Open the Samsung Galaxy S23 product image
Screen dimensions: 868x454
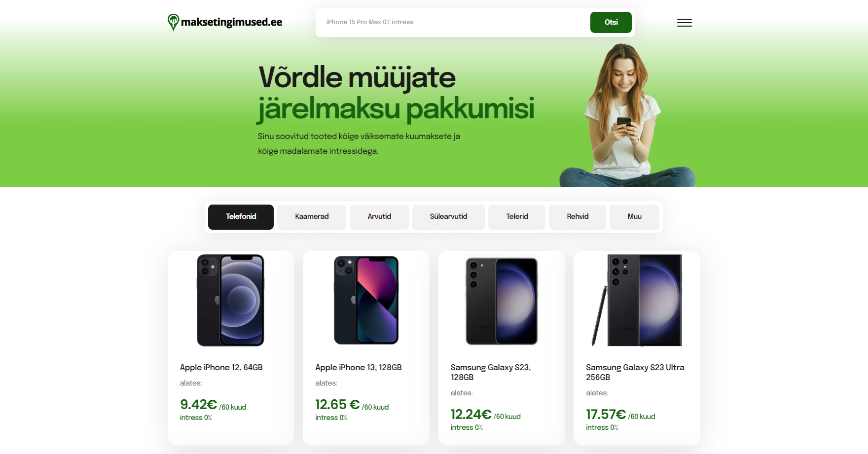coord(502,301)
